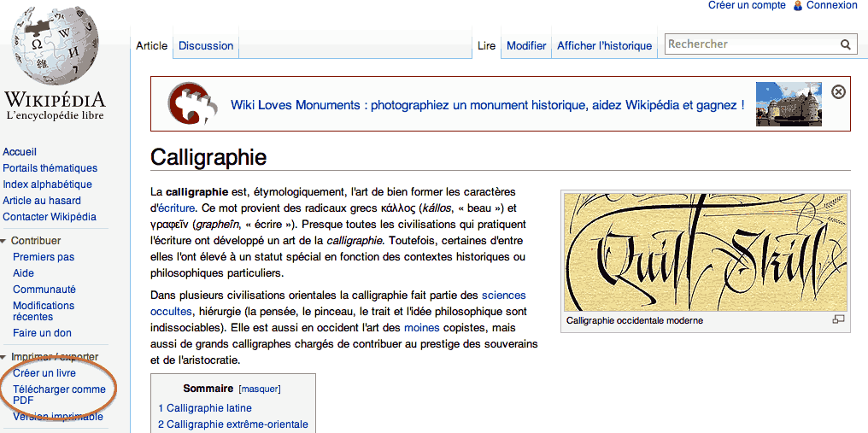Click the Wiki Loves Monuments puzzle logo
Viewport: 868px width, 433px height.
(x=192, y=104)
